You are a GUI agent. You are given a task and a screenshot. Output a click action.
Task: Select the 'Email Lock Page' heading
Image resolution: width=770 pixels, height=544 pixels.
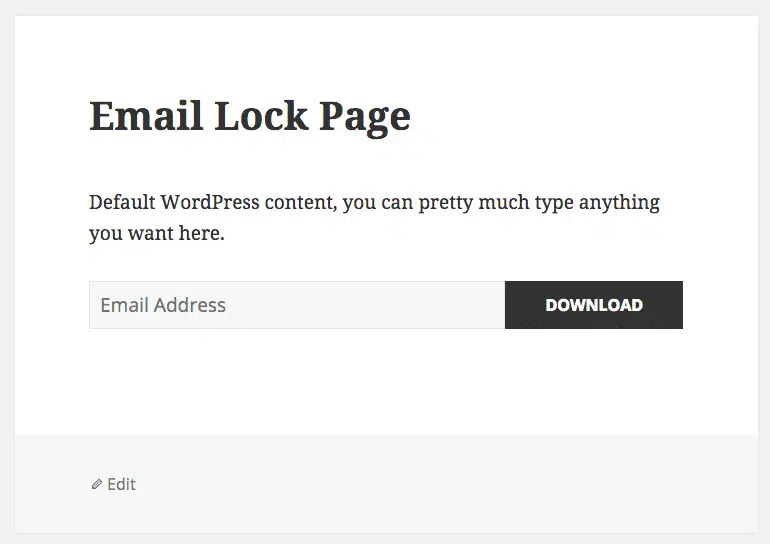pyautogui.click(x=249, y=118)
